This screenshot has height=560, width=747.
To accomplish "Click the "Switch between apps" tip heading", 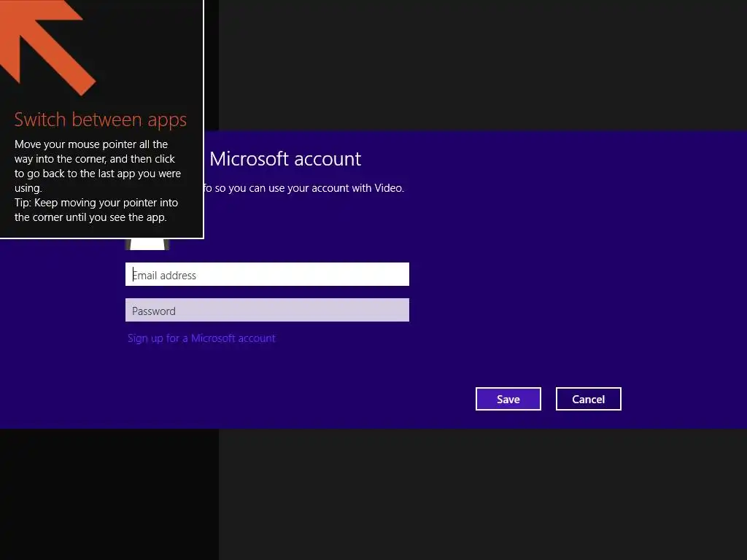I will click(100, 120).
